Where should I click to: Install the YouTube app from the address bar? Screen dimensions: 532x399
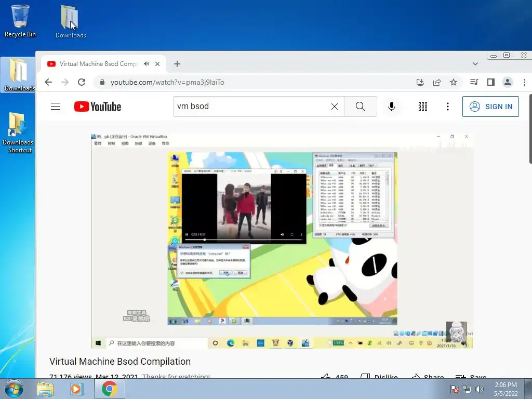coord(420,82)
